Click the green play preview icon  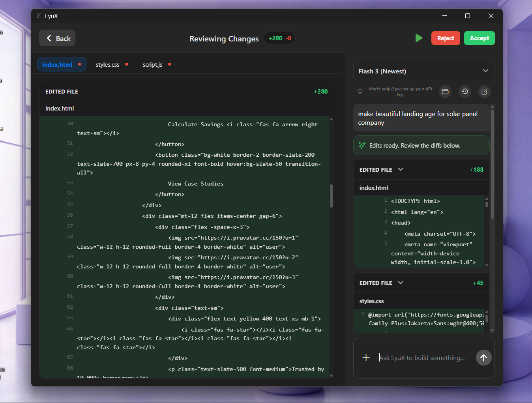coord(419,38)
